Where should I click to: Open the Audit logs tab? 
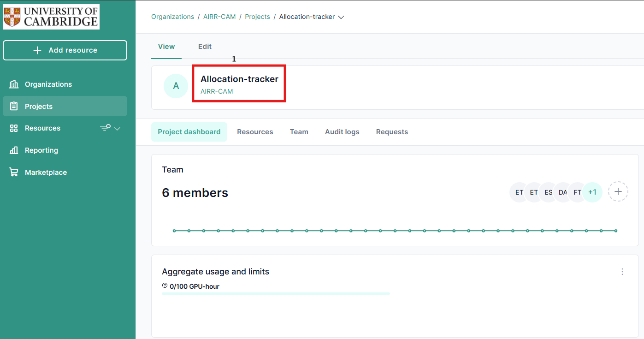(342, 132)
